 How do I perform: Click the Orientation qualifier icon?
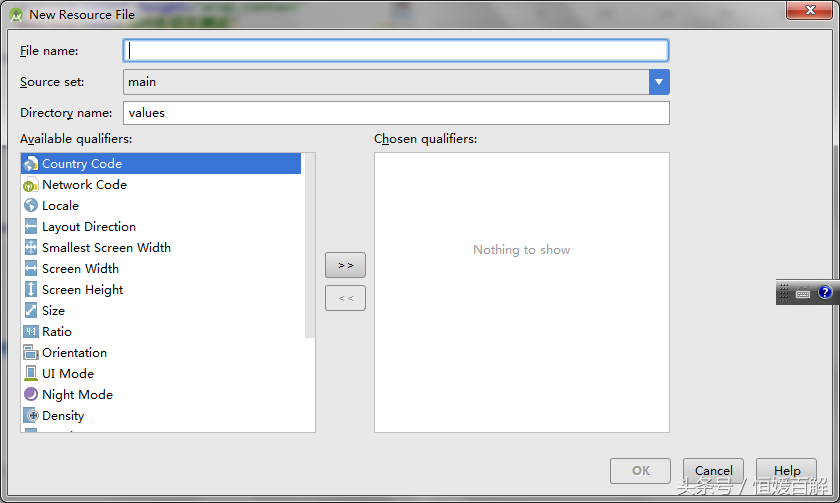(x=31, y=352)
